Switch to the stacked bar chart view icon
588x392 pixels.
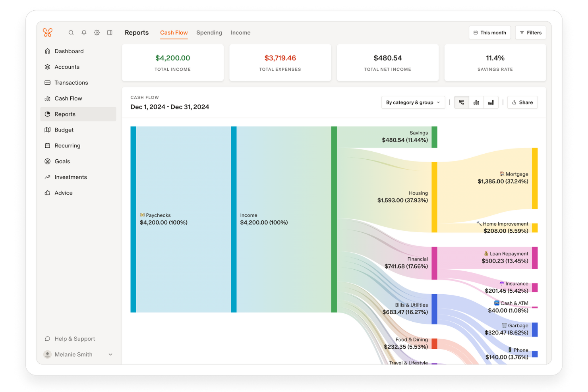point(491,102)
